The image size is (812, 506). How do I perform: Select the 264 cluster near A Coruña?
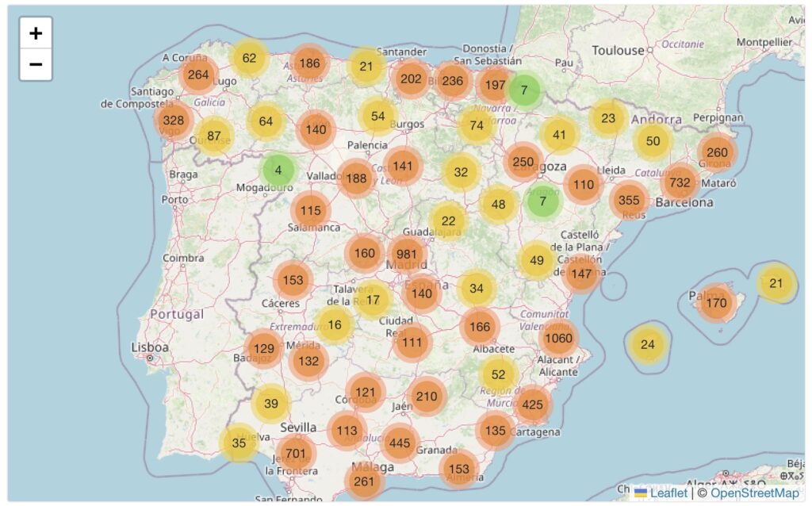tap(198, 75)
